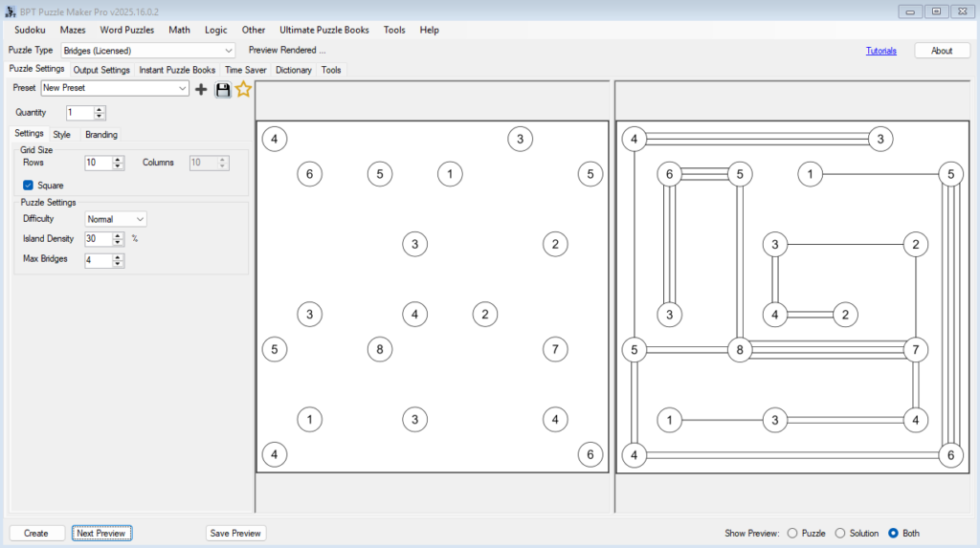Select the Solution preview radio button
Screen dimensions: 980x548
point(840,533)
